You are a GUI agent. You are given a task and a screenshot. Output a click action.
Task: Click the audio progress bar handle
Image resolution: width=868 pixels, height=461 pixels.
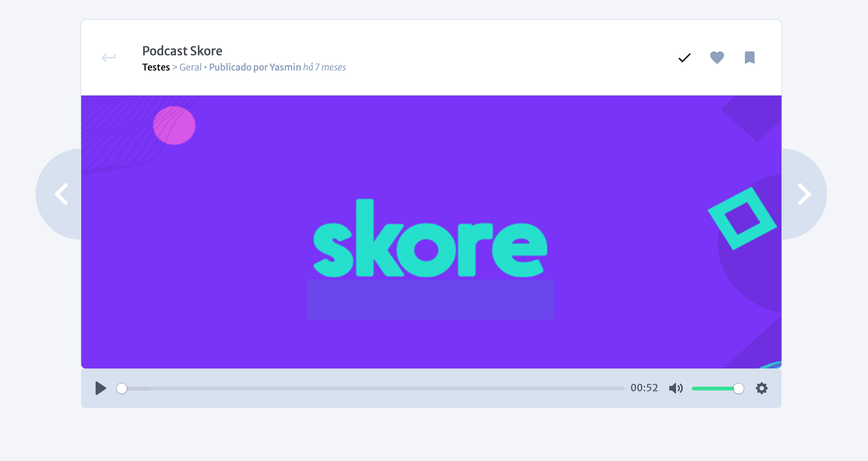click(x=122, y=389)
